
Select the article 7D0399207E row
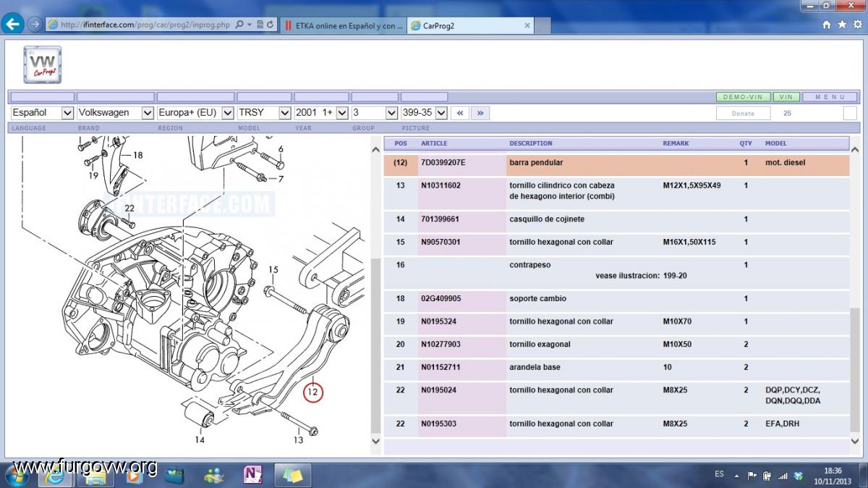coord(616,164)
